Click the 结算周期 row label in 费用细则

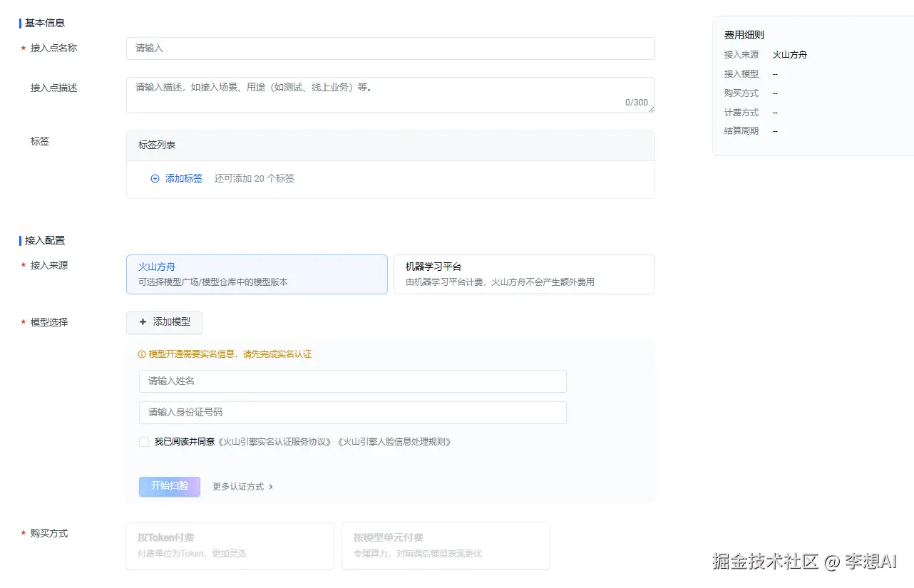click(741, 131)
